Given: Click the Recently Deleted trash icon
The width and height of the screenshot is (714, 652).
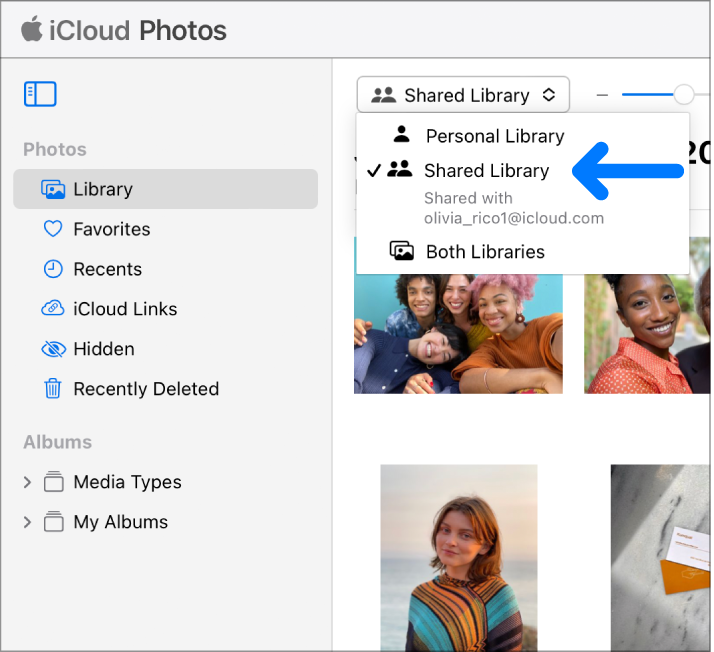Looking at the screenshot, I should click(x=53, y=389).
